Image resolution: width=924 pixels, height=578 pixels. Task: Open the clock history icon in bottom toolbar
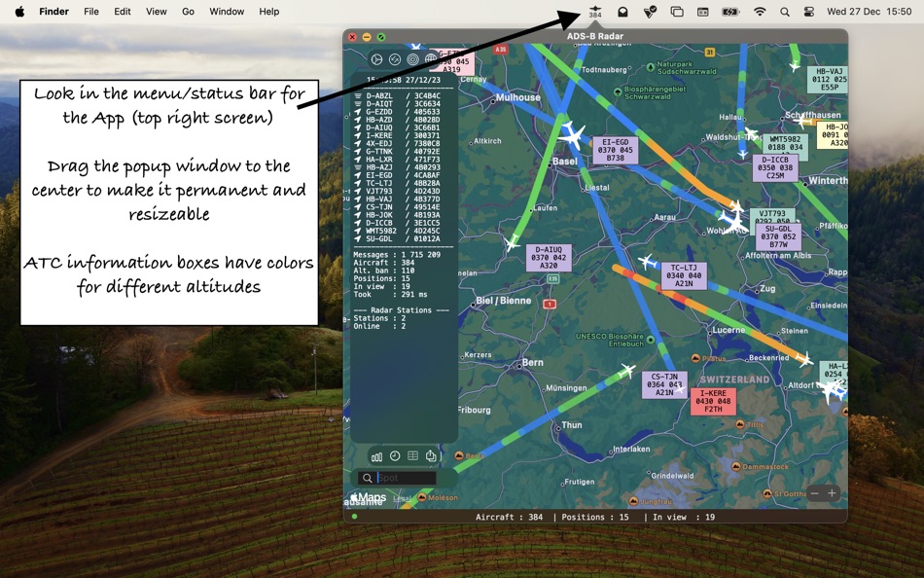point(395,456)
